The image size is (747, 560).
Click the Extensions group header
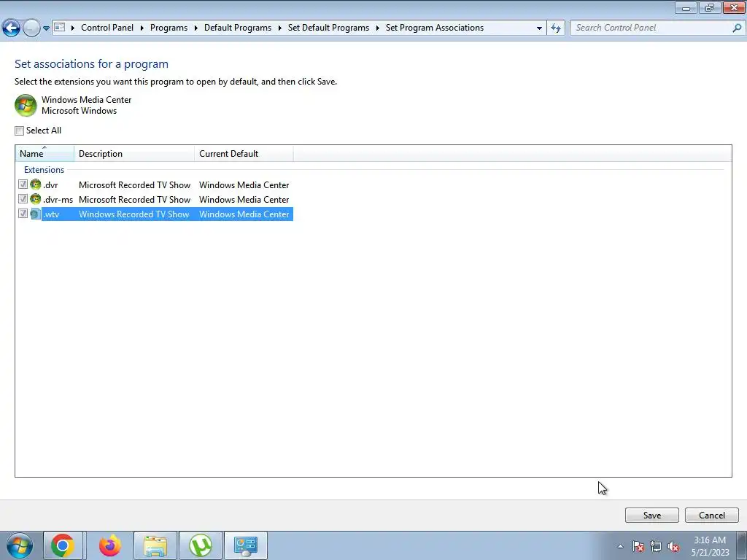coord(44,169)
